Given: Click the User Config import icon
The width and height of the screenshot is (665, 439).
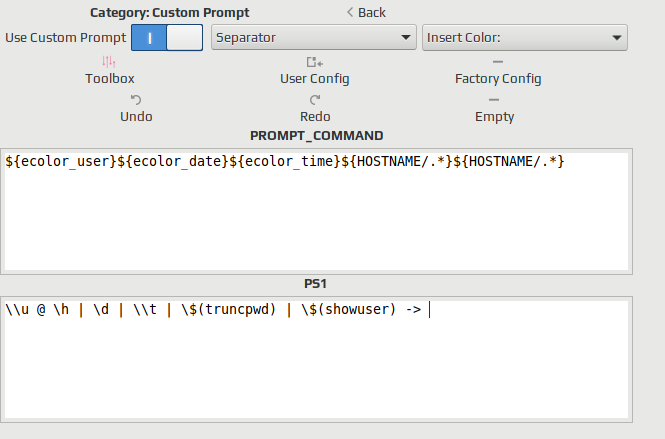Looking at the screenshot, I should tap(315, 62).
